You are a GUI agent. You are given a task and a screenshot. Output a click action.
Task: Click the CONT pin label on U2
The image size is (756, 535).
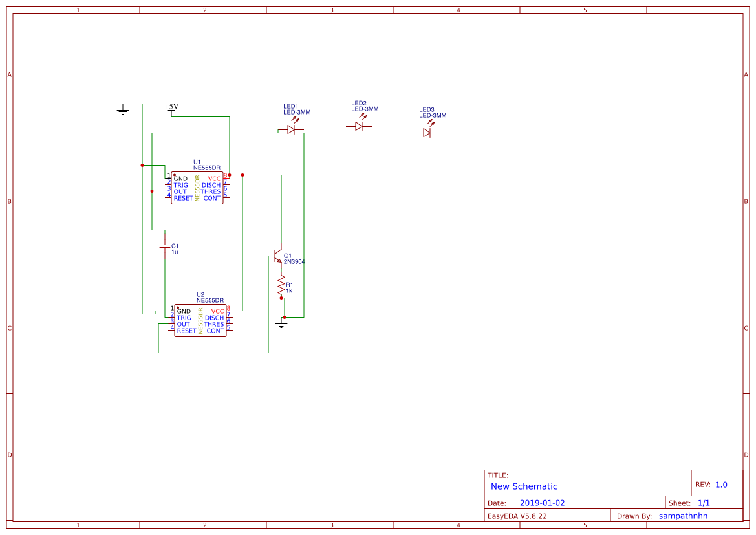(215, 331)
